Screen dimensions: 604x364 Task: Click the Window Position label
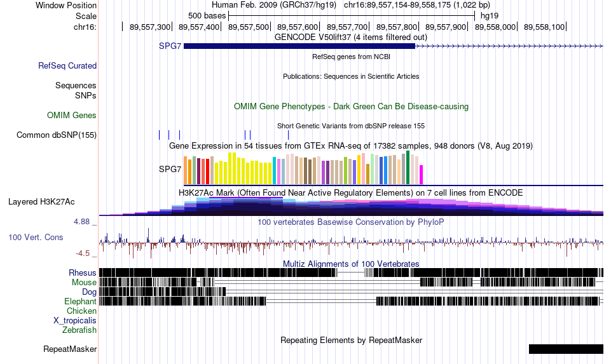tap(66, 5)
